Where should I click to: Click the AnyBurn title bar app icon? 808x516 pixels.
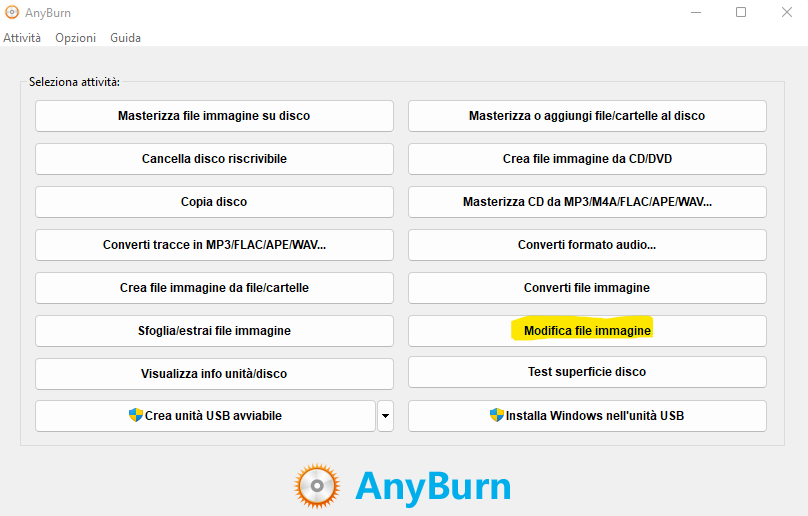pyautogui.click(x=12, y=13)
